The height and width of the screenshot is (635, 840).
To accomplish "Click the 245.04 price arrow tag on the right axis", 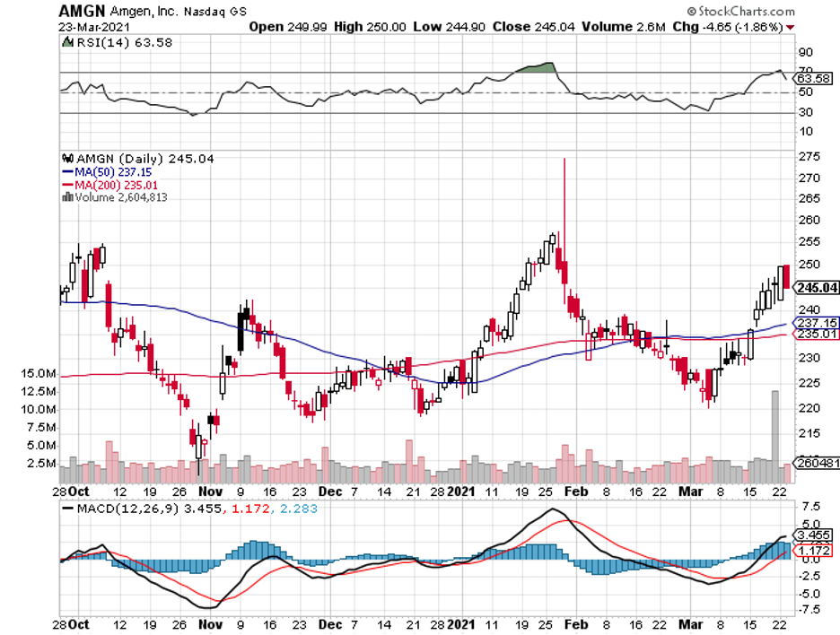I will tap(817, 288).
